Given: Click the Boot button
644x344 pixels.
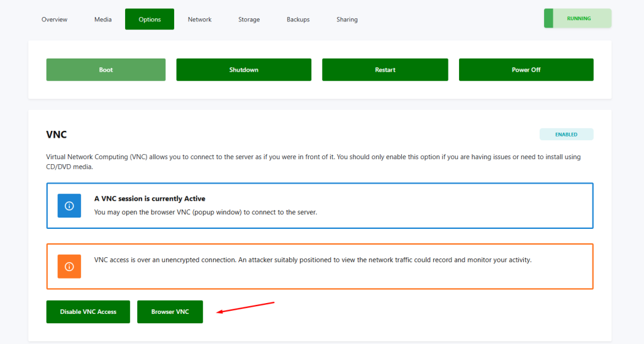Looking at the screenshot, I should tap(106, 70).
